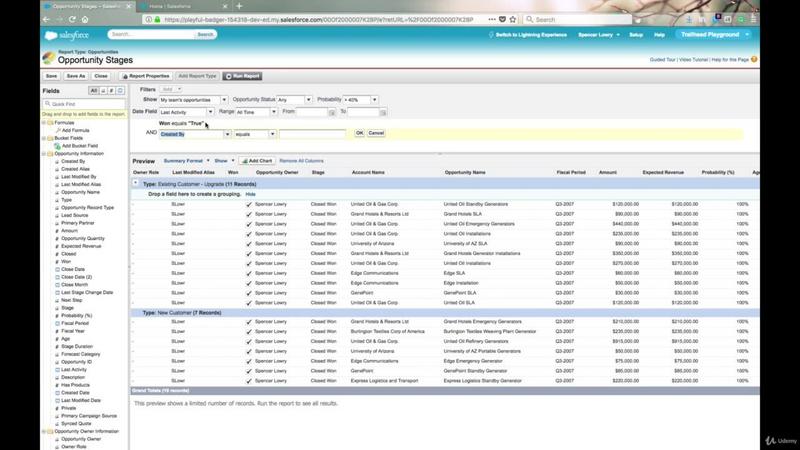Click the Add Chart button
This screenshot has width=800, height=450.
257,161
